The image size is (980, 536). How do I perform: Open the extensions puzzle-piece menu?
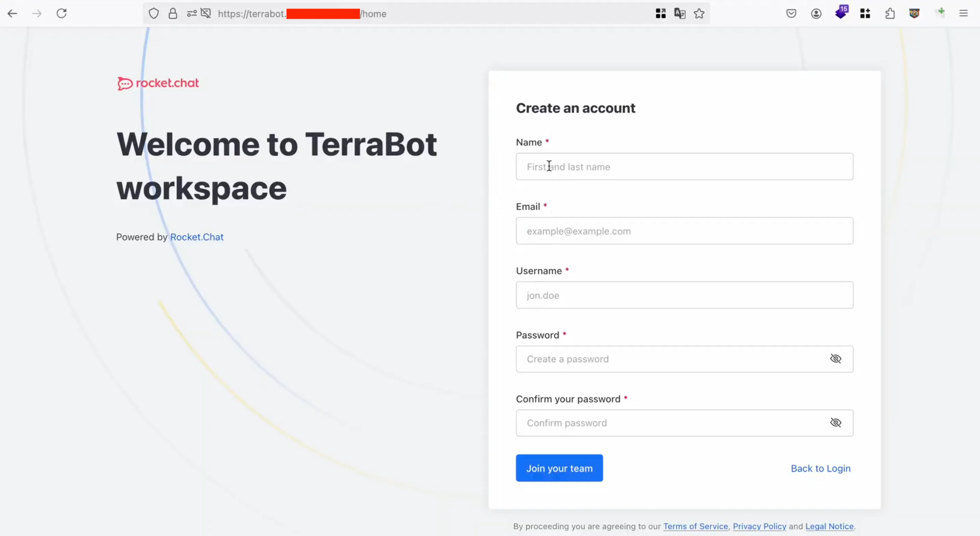point(890,14)
